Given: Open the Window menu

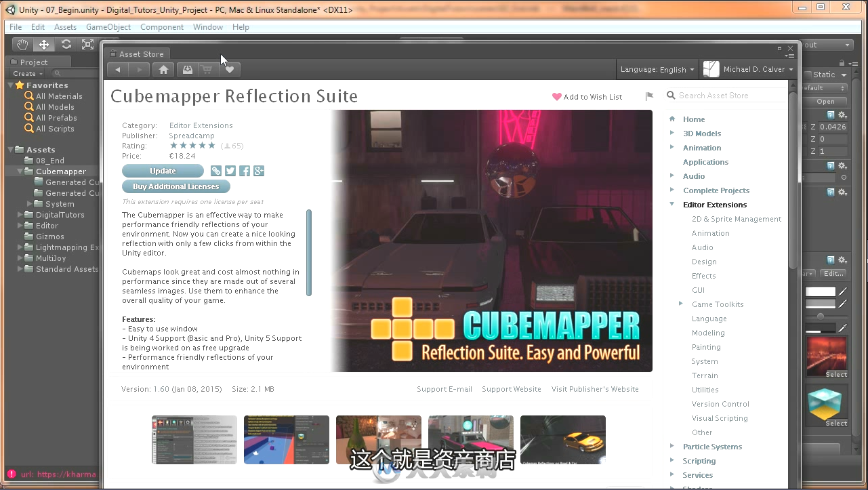Looking at the screenshot, I should point(208,27).
